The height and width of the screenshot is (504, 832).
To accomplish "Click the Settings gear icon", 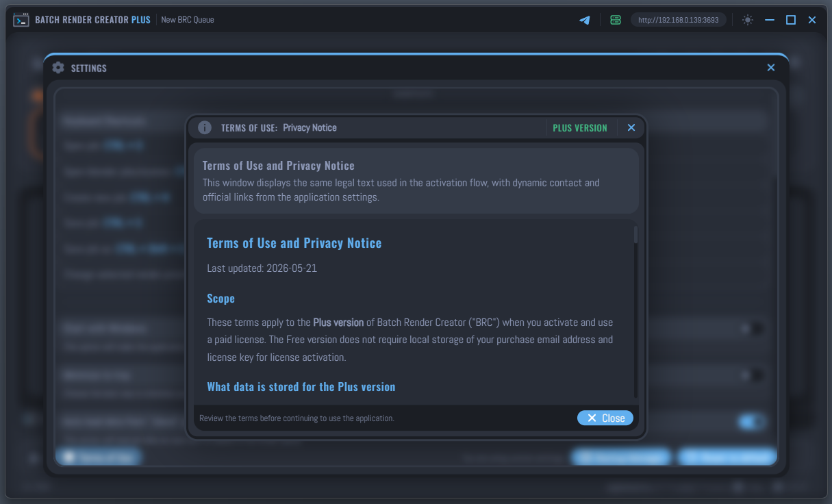I will [x=58, y=68].
